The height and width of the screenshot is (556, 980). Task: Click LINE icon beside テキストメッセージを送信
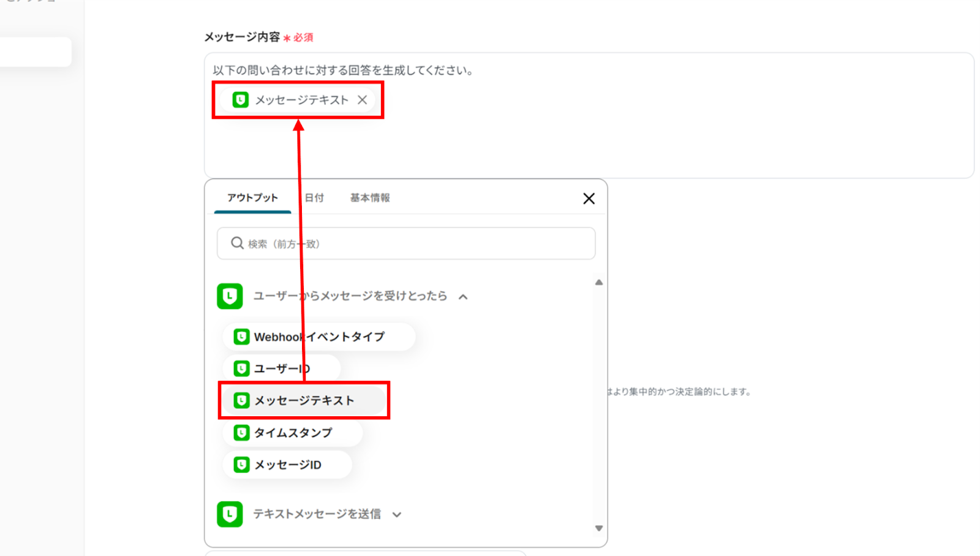(230, 514)
